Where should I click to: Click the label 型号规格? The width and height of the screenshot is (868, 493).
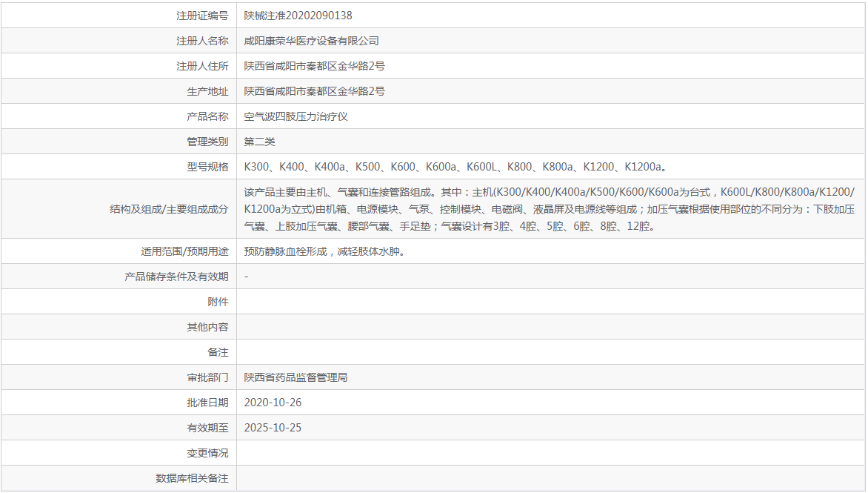[x=207, y=167]
